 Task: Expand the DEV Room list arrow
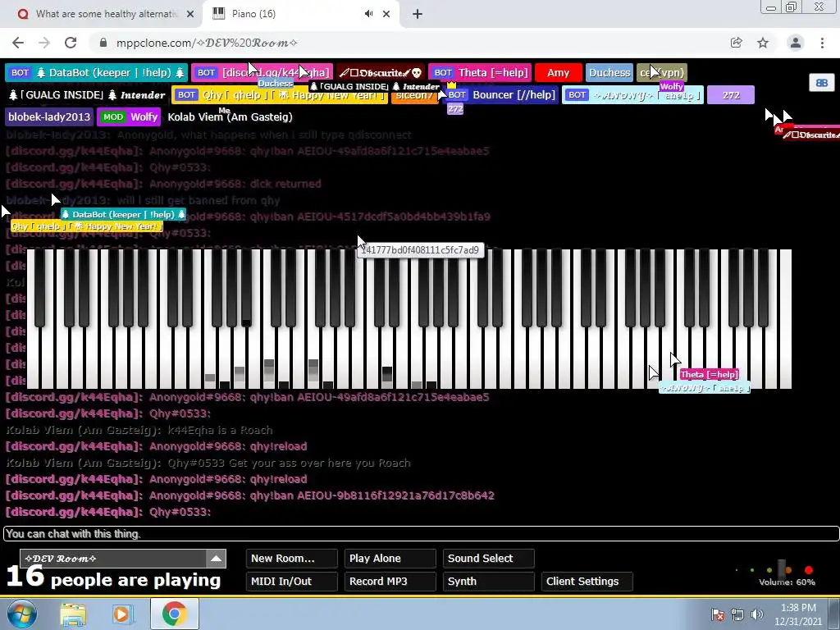[x=216, y=558]
